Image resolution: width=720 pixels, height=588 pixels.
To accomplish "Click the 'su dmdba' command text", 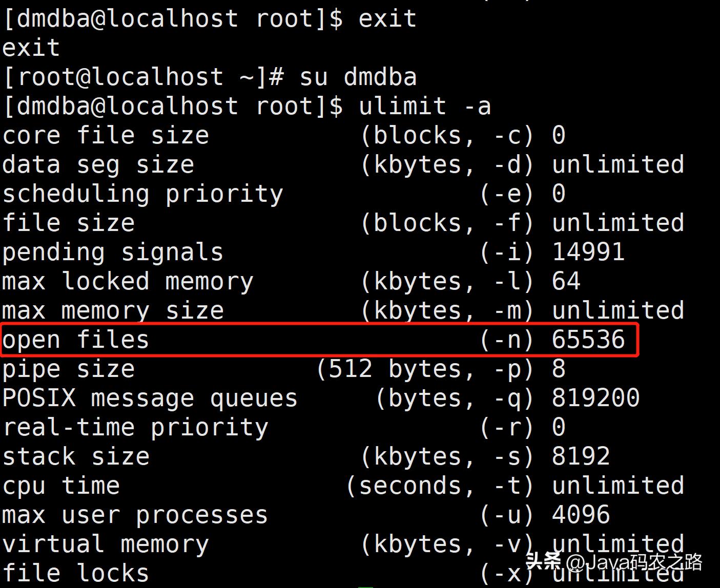I will coord(358,77).
